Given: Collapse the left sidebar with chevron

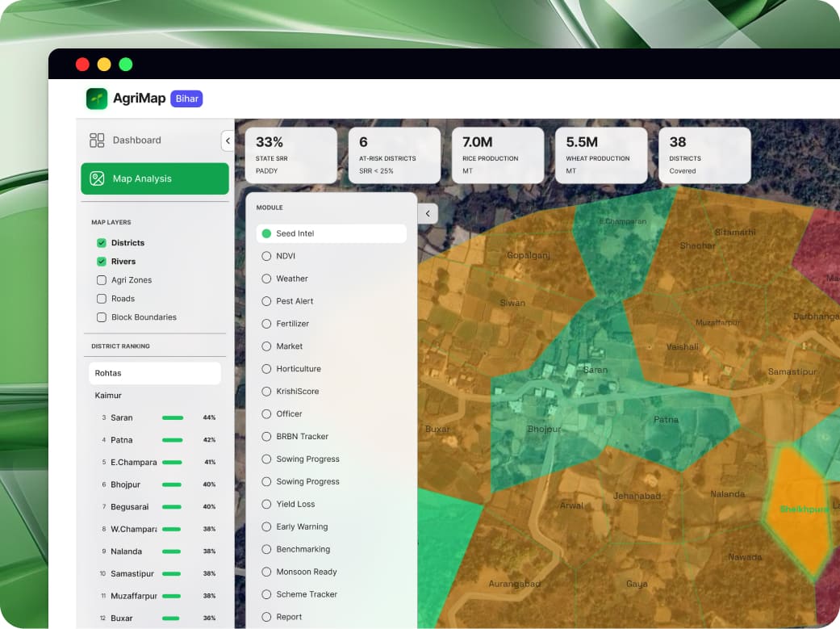Looking at the screenshot, I should click(228, 140).
